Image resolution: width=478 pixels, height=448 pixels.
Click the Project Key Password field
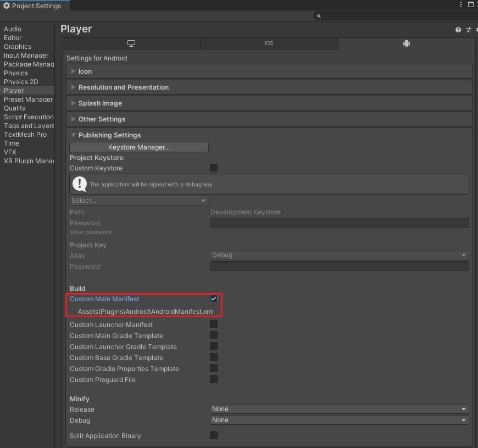(x=338, y=266)
